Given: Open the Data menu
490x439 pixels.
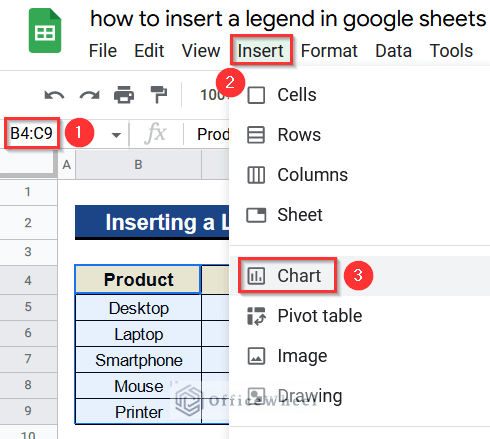Looking at the screenshot, I should [x=393, y=51].
